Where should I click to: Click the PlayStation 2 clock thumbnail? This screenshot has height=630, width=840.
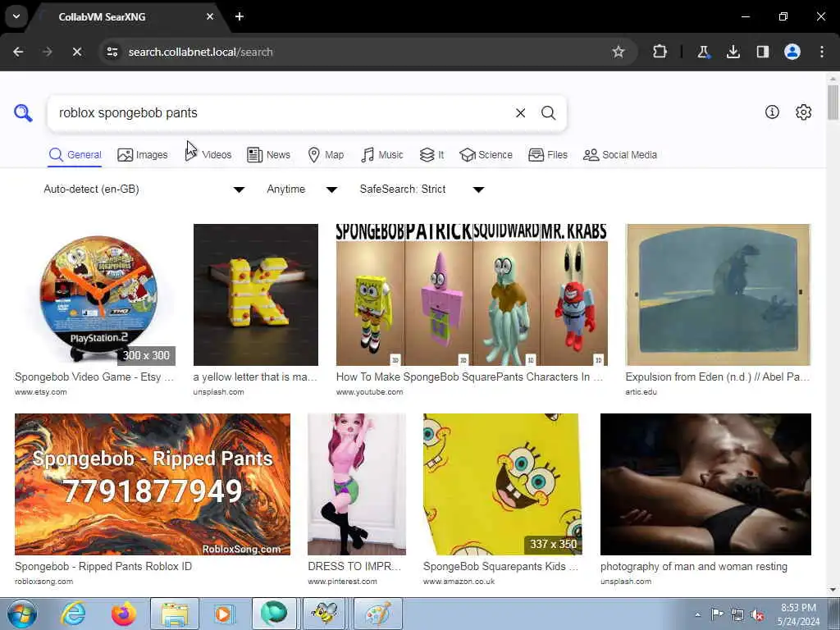click(95, 294)
